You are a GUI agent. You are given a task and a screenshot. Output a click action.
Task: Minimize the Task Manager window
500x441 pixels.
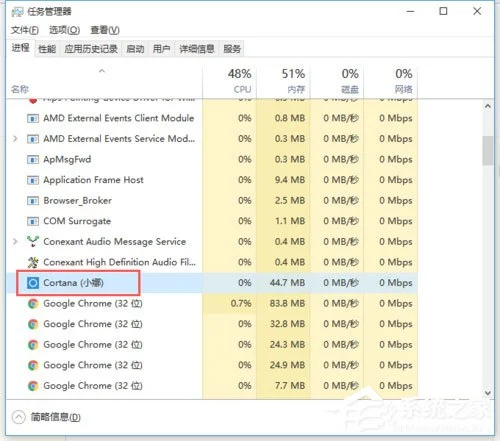click(411, 12)
